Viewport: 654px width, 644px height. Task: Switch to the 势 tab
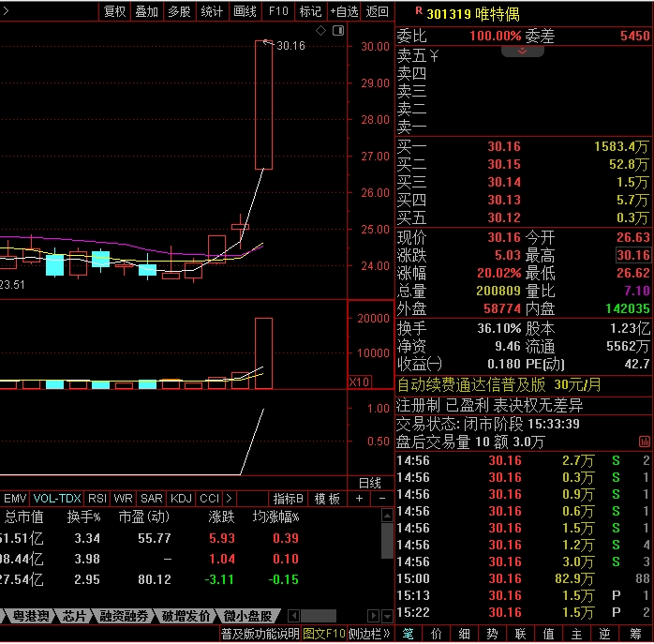[x=492, y=634]
